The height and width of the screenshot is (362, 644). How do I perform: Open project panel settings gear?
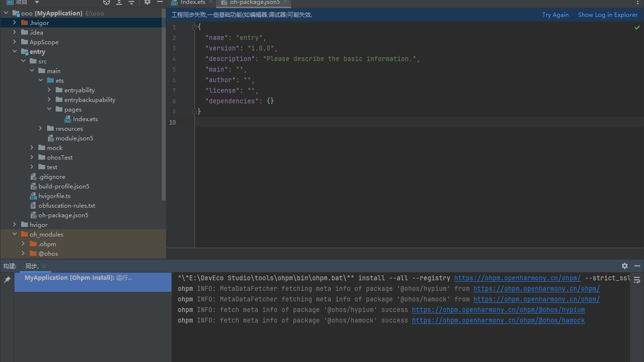click(x=147, y=2)
